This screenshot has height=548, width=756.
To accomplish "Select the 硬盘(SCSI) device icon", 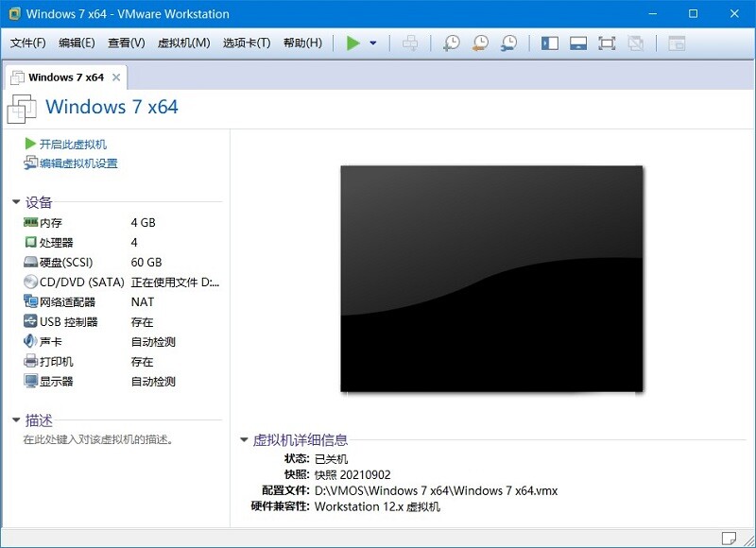I will point(30,263).
